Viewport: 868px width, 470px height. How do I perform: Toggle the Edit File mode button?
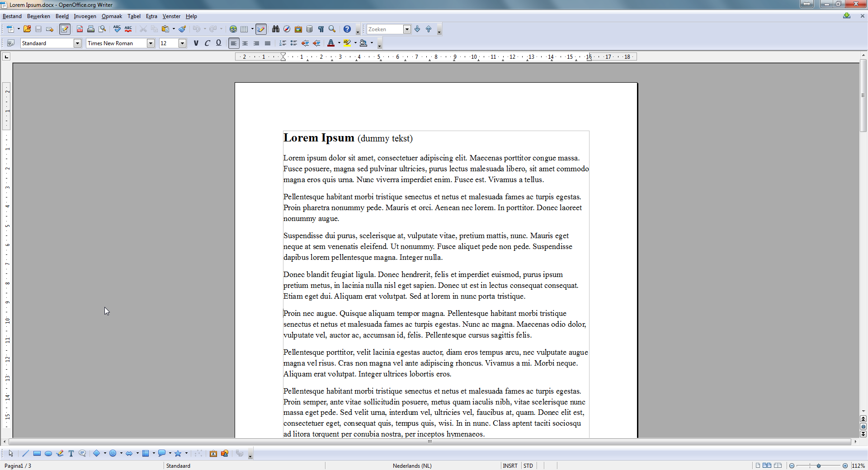(x=65, y=29)
